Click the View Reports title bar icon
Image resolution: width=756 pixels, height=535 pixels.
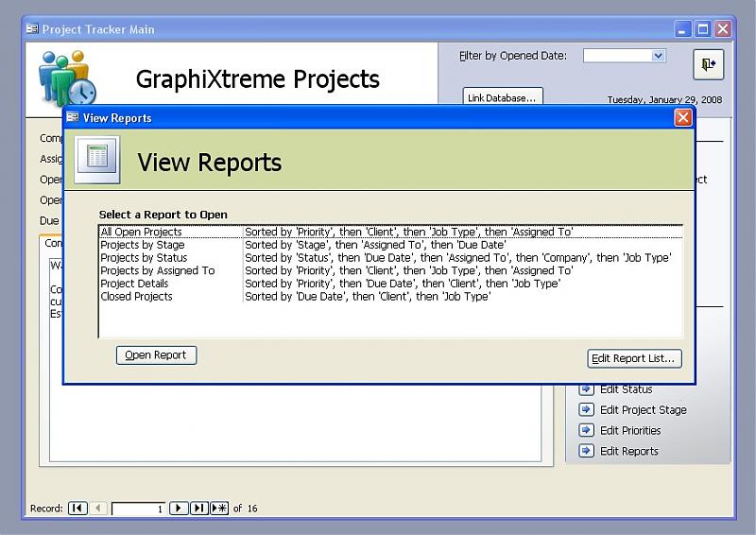pos(73,117)
